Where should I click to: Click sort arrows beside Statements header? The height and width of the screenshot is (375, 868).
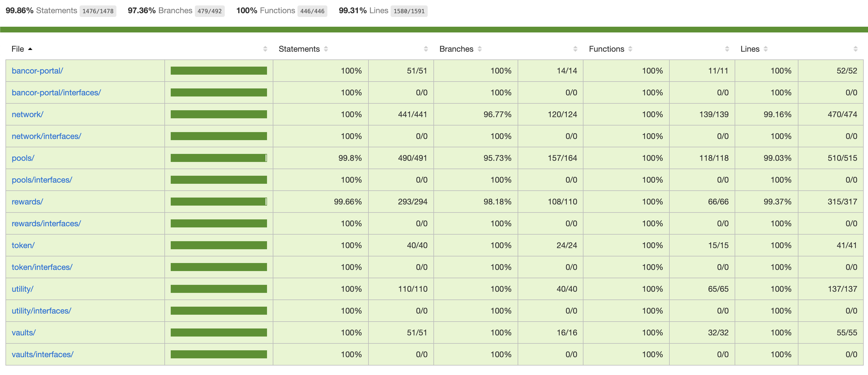[x=326, y=49]
